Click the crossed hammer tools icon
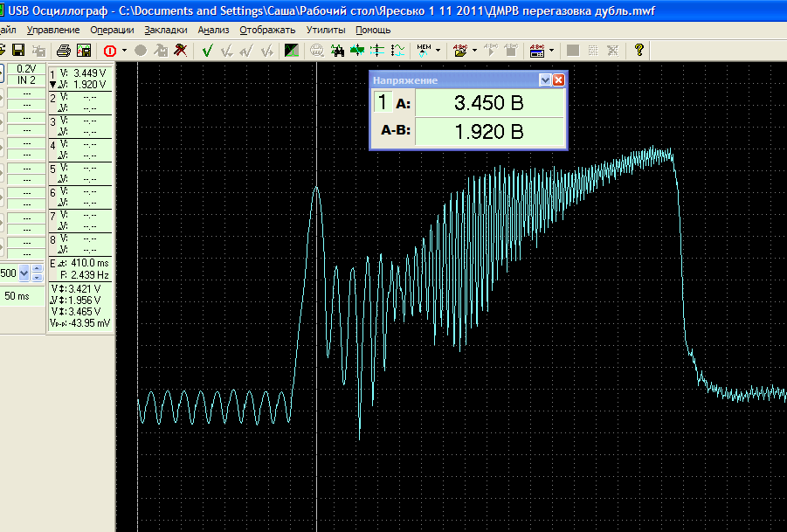 [180, 50]
